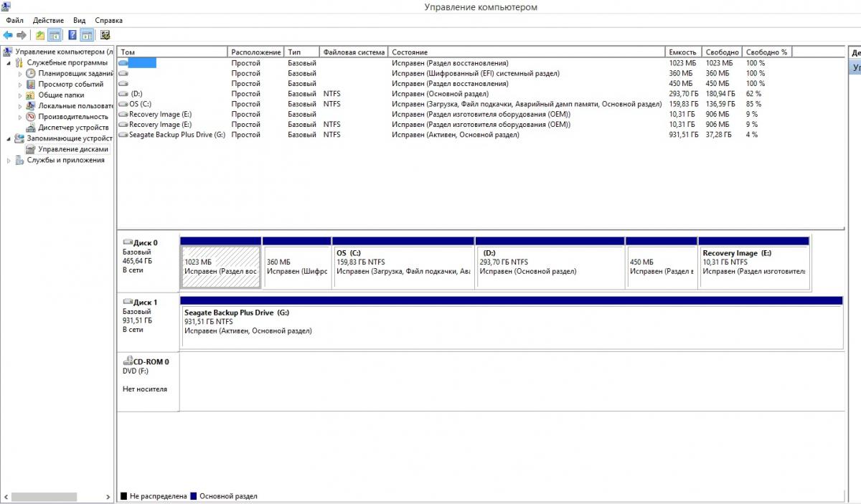
Task: Click the Show/Hide Console Tree toolbar icon
Action: pyautogui.click(x=55, y=35)
